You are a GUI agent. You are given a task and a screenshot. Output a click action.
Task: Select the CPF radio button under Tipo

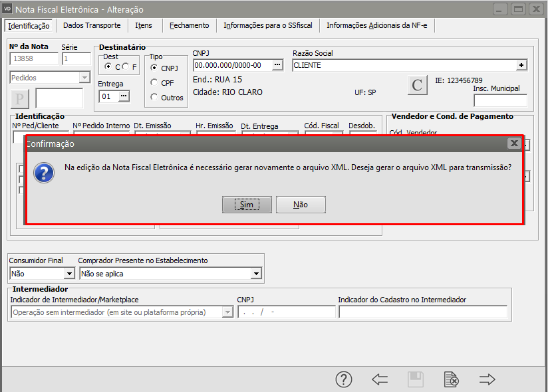tap(154, 82)
